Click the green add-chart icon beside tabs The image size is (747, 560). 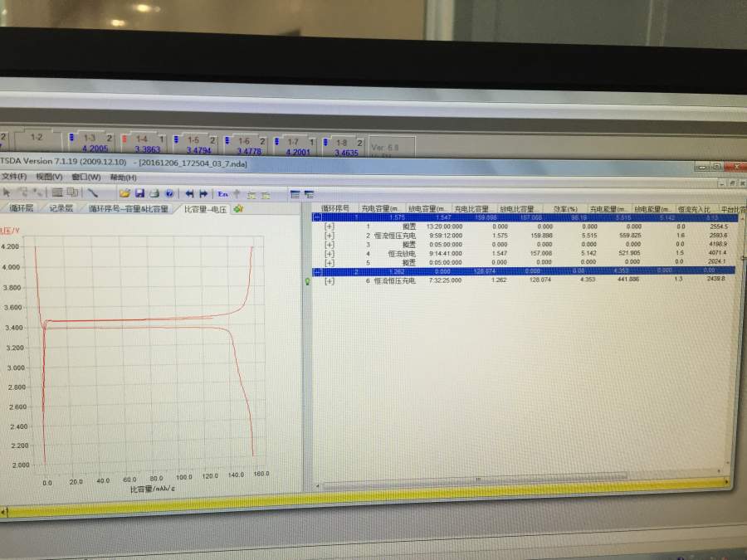coord(238,208)
